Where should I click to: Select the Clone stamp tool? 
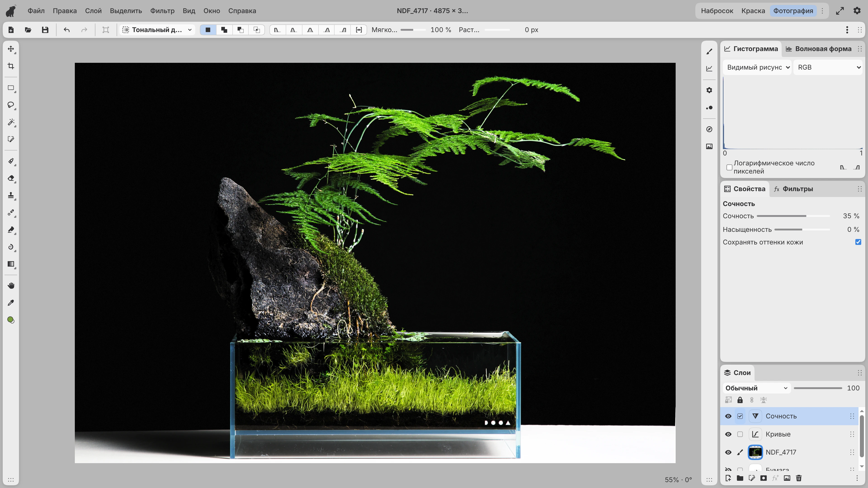coord(11,195)
